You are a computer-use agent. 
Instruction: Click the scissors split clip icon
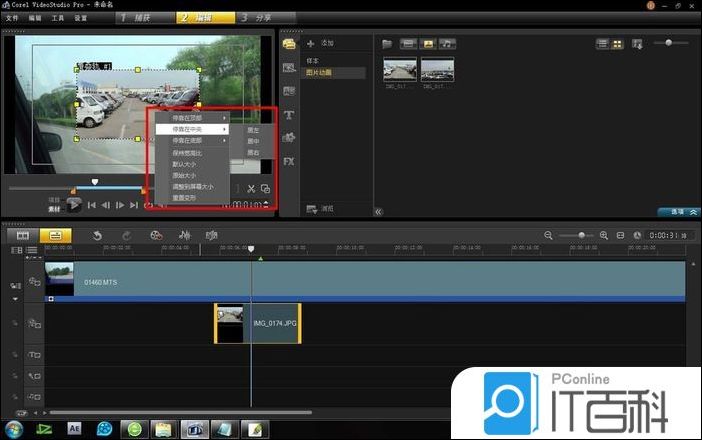tap(250, 188)
